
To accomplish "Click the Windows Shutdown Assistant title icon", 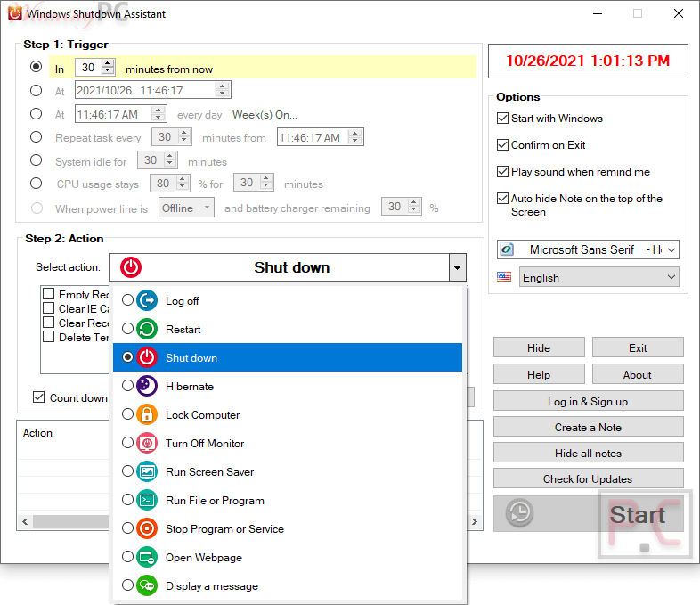I will coord(15,13).
